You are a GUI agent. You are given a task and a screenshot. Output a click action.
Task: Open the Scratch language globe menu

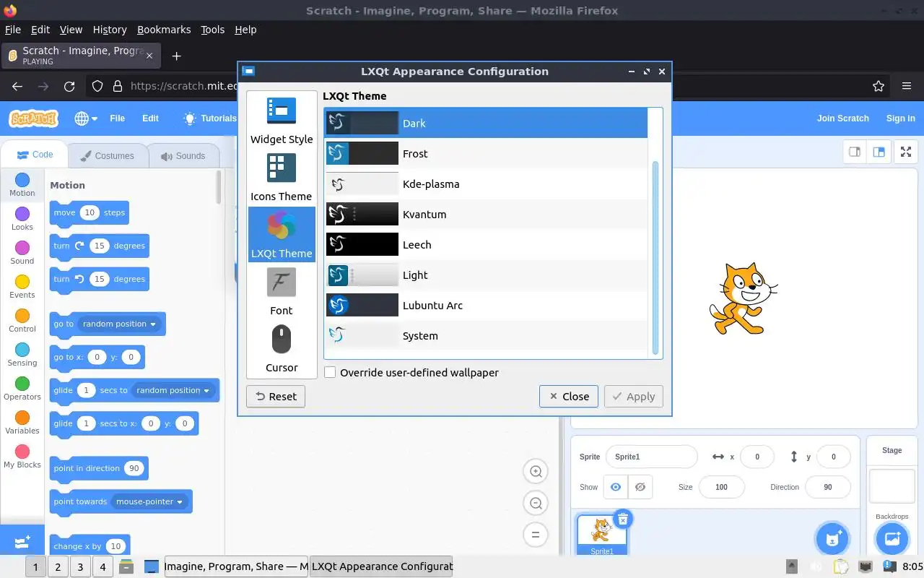click(86, 118)
